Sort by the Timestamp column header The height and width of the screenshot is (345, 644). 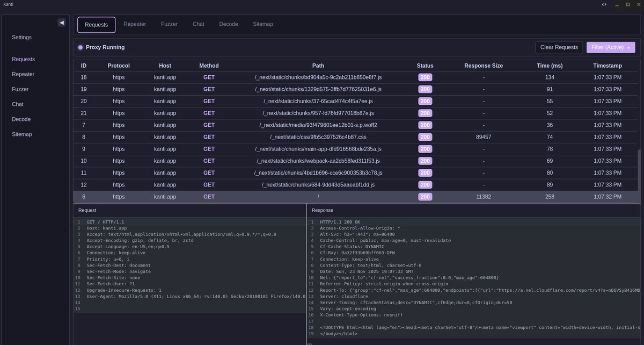tap(608, 66)
